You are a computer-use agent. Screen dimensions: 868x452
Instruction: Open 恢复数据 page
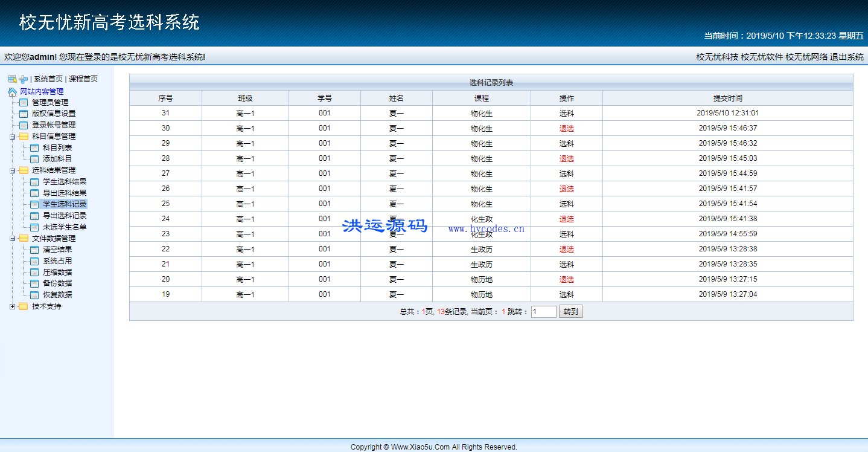click(x=57, y=295)
